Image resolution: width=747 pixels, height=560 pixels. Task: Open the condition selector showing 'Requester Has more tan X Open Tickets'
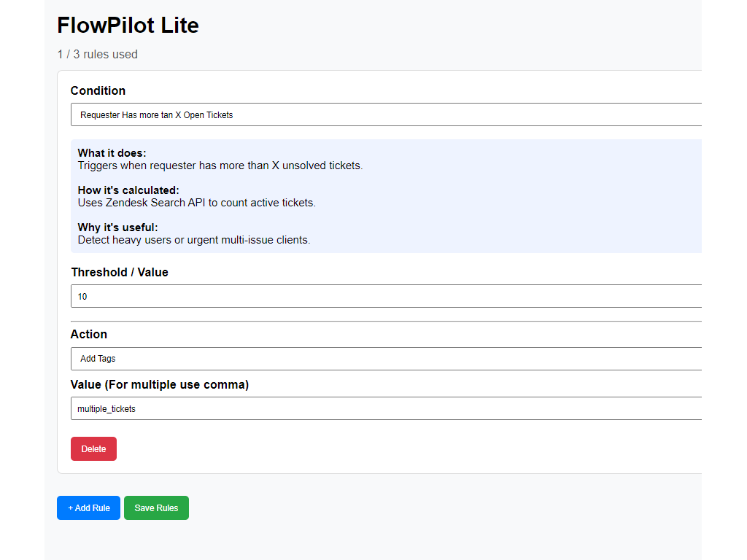point(387,114)
